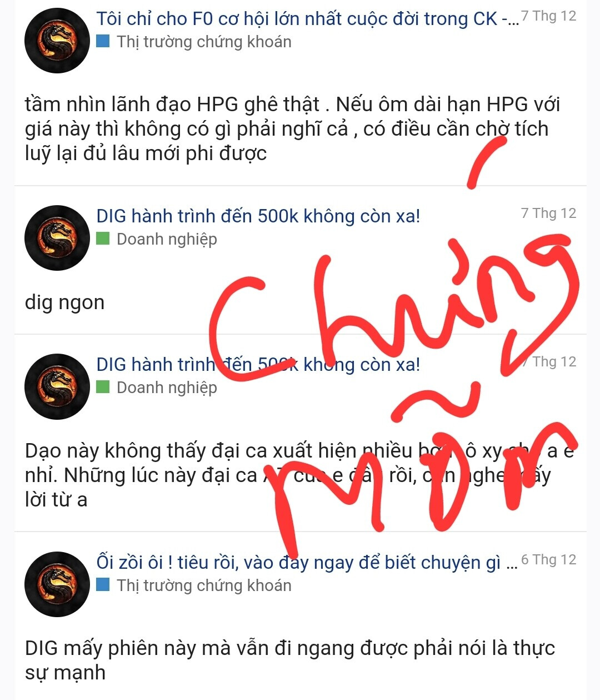Viewport: 600px width, 700px height.
Task: Click the blue category square on the first post
Action: point(103,41)
